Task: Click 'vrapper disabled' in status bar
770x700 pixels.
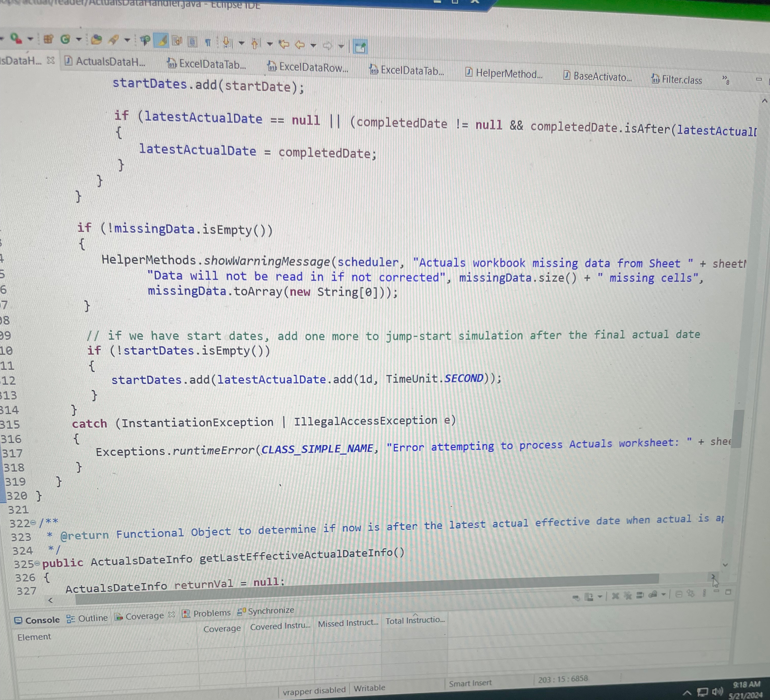Action: [x=314, y=690]
